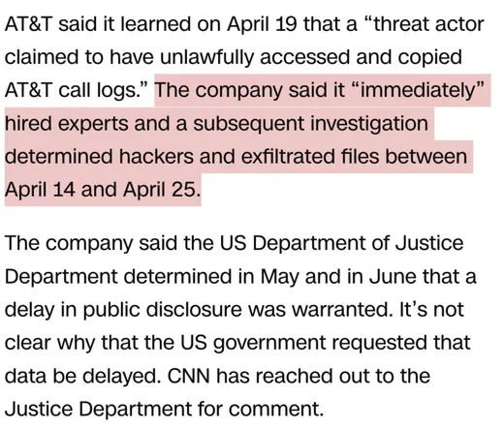Image resolution: width=504 pixels, height=429 pixels.
Task: Click the highlighted word 'exfiltrated'
Action: click(x=288, y=157)
